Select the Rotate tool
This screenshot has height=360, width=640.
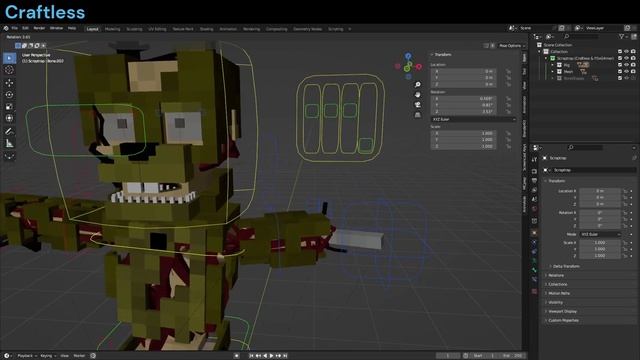pos(9,95)
